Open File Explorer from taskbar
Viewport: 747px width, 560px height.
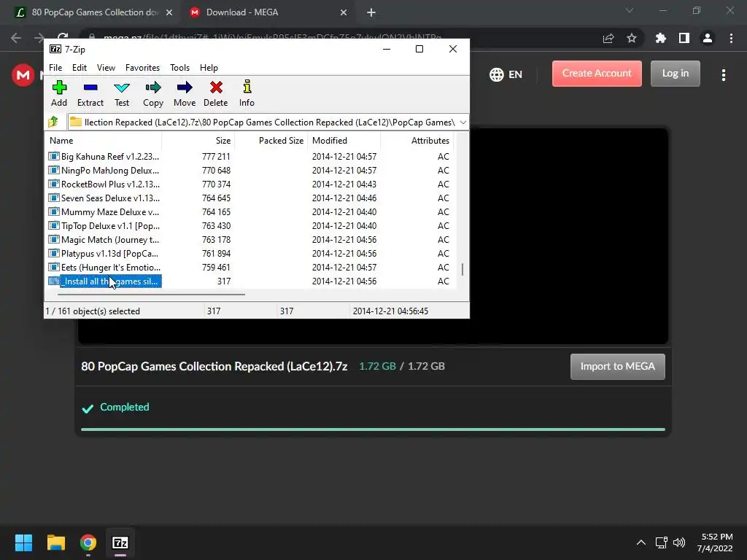point(55,542)
